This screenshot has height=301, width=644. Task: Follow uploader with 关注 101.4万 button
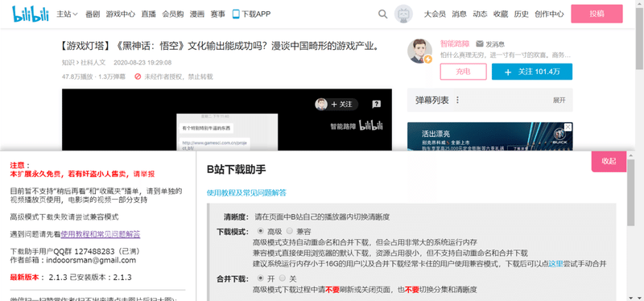click(x=532, y=72)
